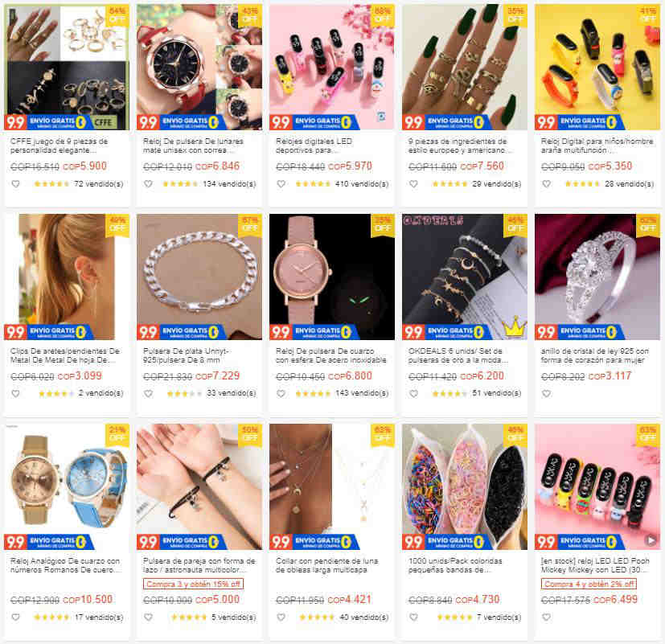The width and height of the screenshot is (665, 644).
Task: Heart the anillo de cristal de ley 925
Action: coord(546,393)
